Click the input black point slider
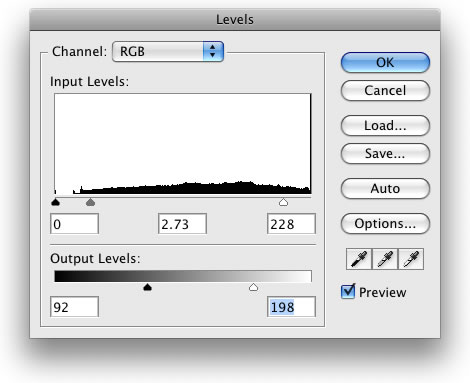Screen dimensions: 470x383 click(56, 202)
